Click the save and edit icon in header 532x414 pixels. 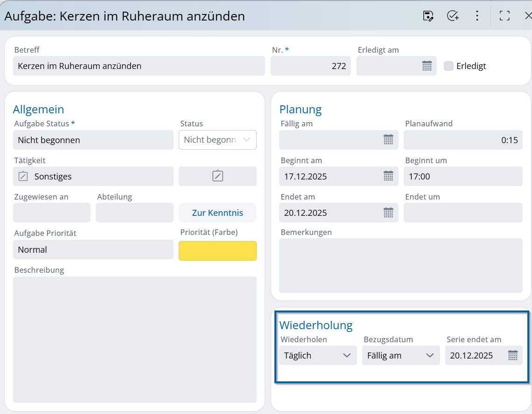click(x=428, y=16)
